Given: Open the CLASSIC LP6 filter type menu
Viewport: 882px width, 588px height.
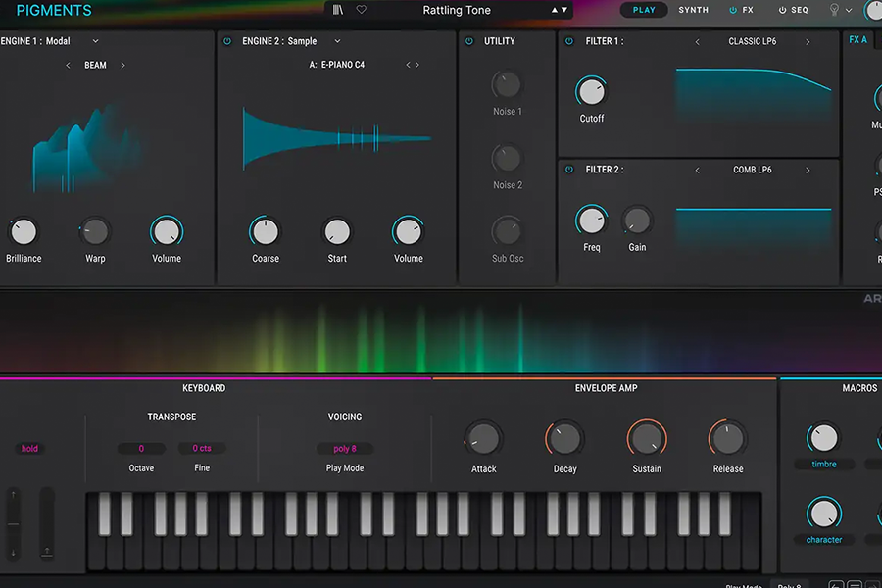Looking at the screenshot, I should click(752, 41).
